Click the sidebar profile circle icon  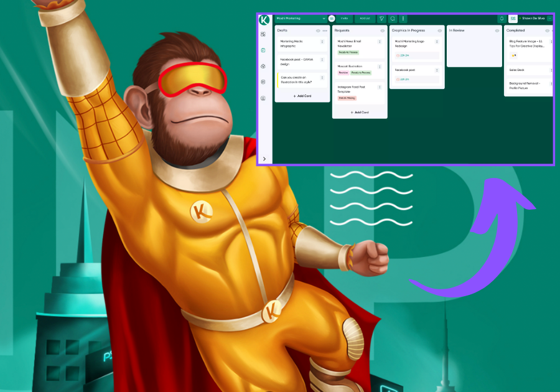tap(263, 98)
